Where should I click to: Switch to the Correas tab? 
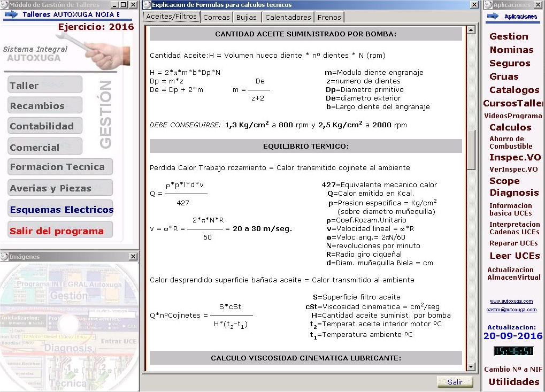217,17
